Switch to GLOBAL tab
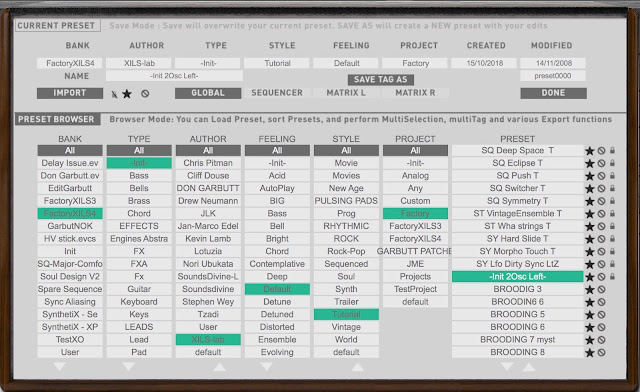 click(208, 93)
